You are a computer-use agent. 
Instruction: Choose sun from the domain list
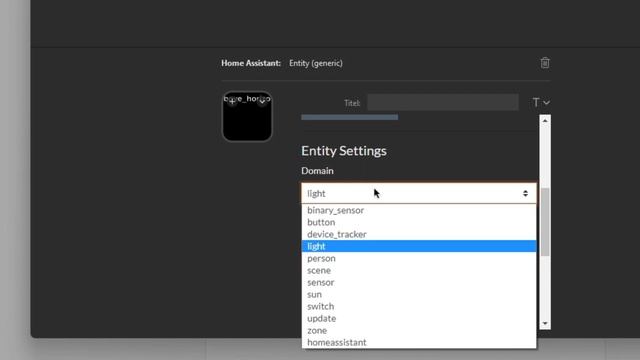pyautogui.click(x=419, y=294)
